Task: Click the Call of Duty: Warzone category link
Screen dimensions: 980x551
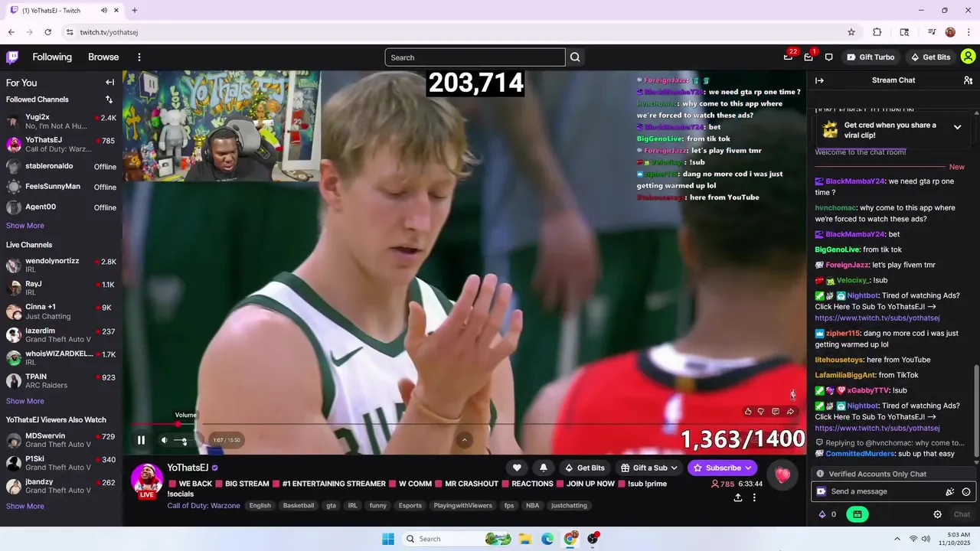Action: (204, 506)
